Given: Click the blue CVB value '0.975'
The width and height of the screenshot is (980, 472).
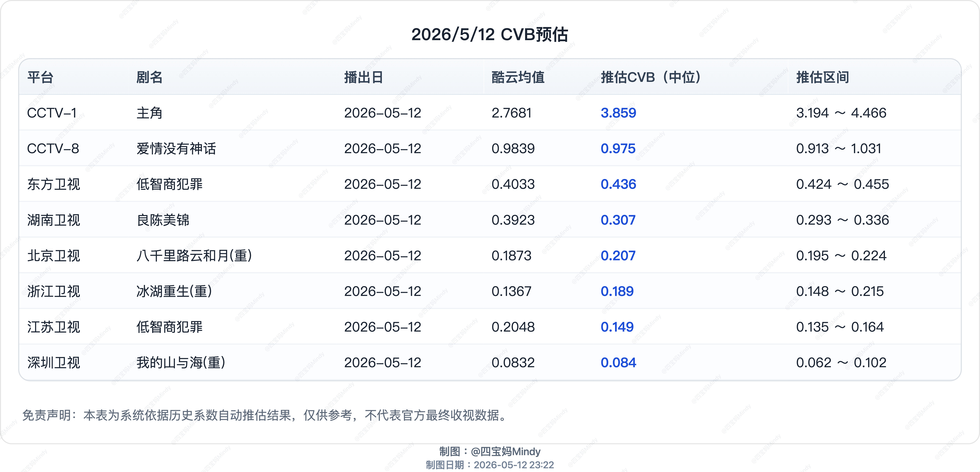Looking at the screenshot, I should pos(618,149).
